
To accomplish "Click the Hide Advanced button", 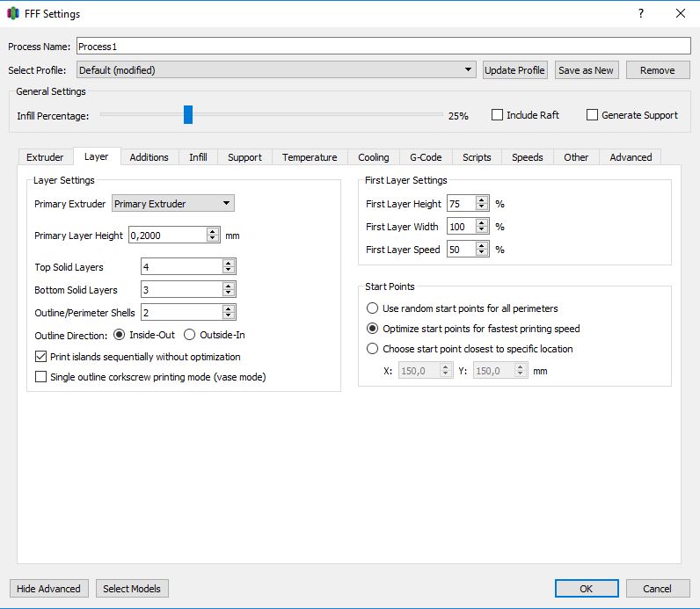I will (x=48, y=589).
